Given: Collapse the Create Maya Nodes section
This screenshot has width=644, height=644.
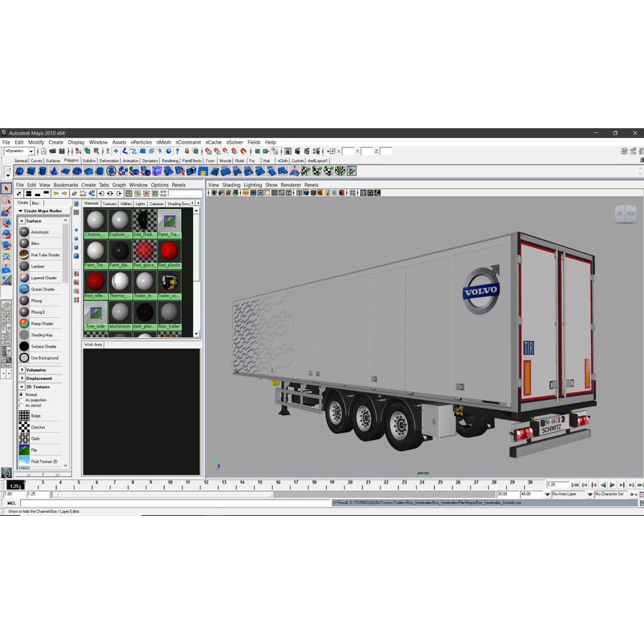Looking at the screenshot, I should (20, 210).
